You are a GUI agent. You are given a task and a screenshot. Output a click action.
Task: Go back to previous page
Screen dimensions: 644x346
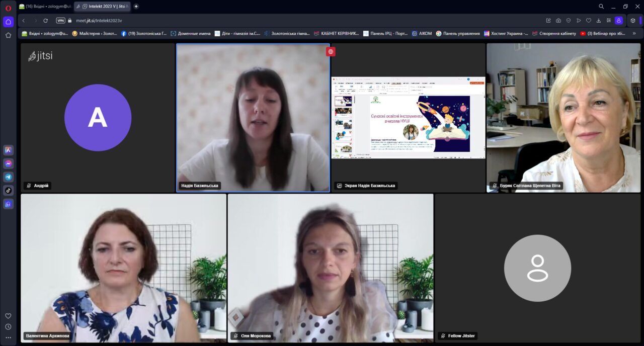(x=24, y=21)
